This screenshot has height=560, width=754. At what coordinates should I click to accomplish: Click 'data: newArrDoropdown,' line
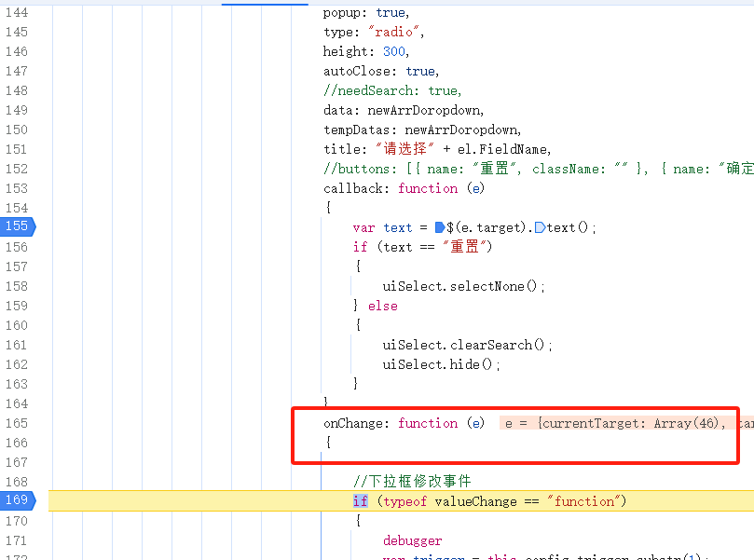(404, 110)
